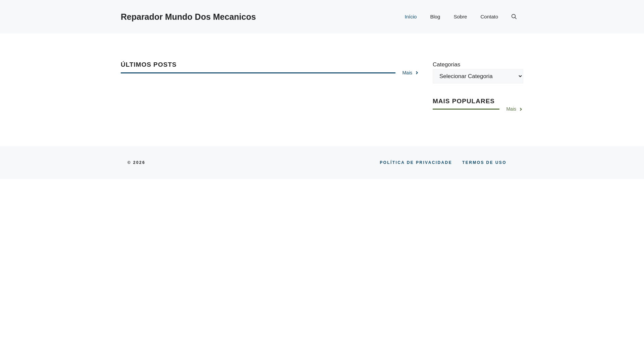This screenshot has width=644, height=362.
Task: Open Termos de Uso footer link
Action: pos(484,163)
